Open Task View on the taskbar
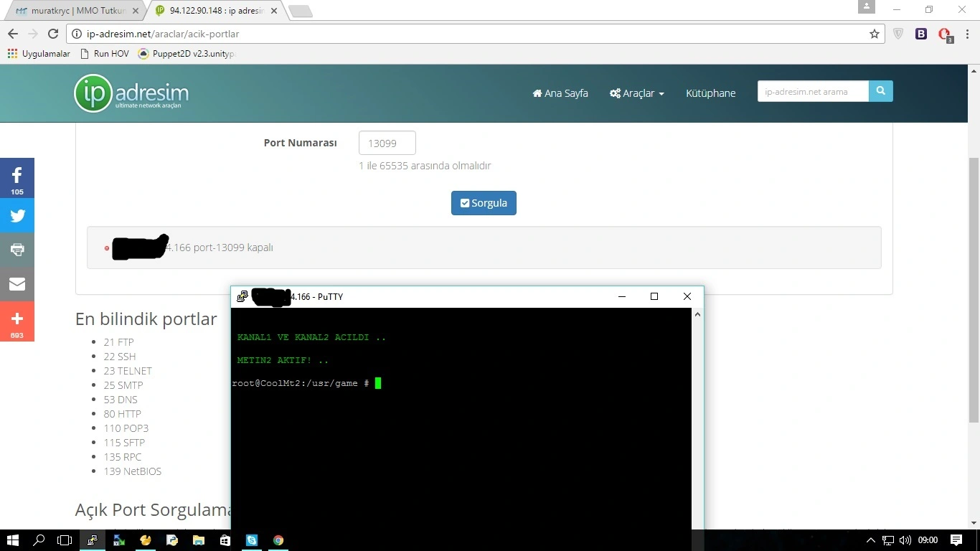980x551 pixels. [65, 540]
